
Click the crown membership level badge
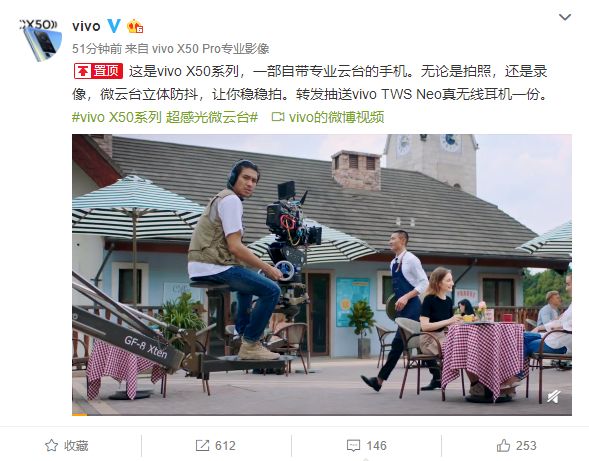pyautogui.click(x=135, y=26)
